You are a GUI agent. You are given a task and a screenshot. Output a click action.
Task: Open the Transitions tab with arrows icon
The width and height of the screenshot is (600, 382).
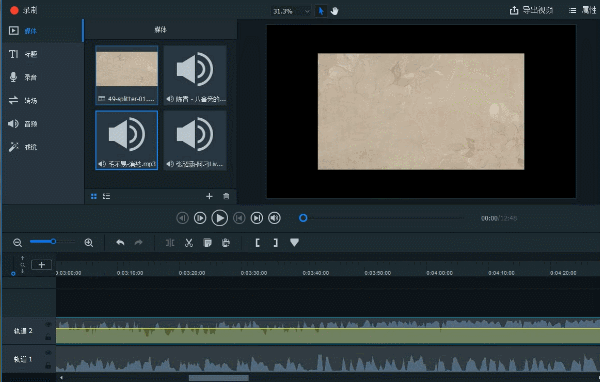pos(42,100)
